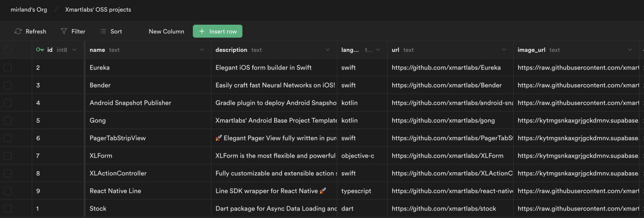Click the id cell containing 7
Image resolution: width=644 pixels, height=218 pixels.
58,156
